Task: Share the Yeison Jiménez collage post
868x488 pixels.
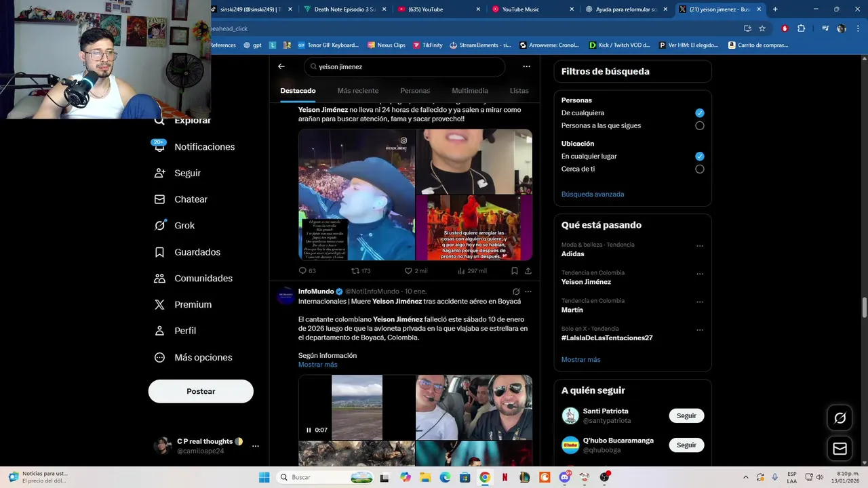Action: [528, 270]
